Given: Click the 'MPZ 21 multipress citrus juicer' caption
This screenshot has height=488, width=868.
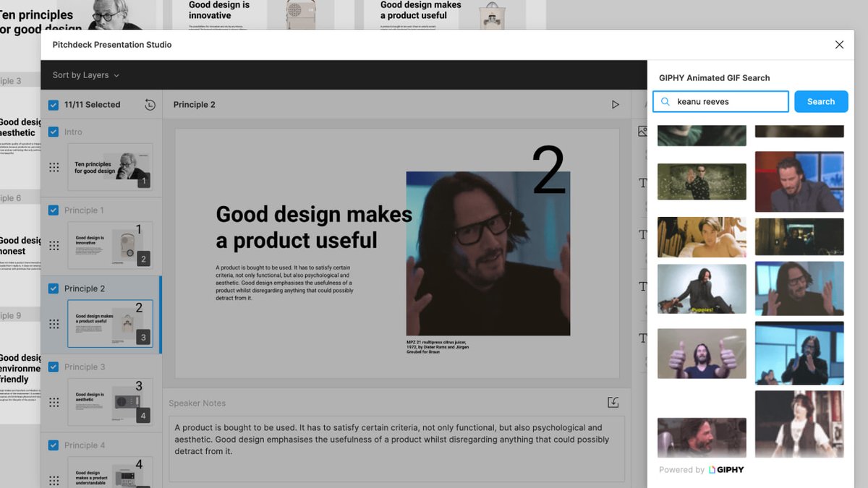Looking at the screenshot, I should coord(438,347).
